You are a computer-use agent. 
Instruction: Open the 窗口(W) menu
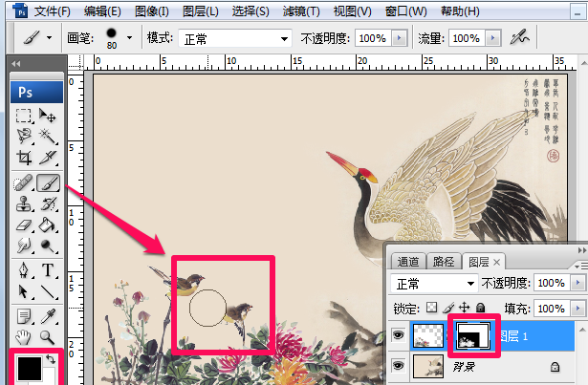pyautogui.click(x=405, y=11)
